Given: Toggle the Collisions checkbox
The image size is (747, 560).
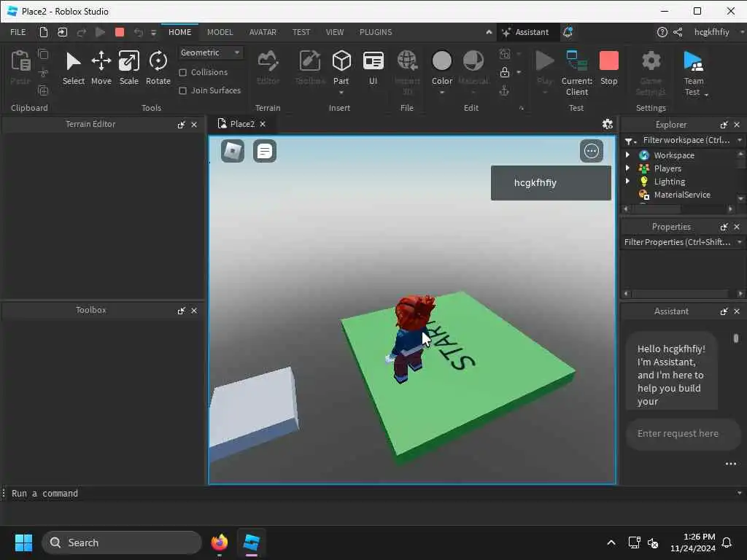Looking at the screenshot, I should (x=182, y=72).
